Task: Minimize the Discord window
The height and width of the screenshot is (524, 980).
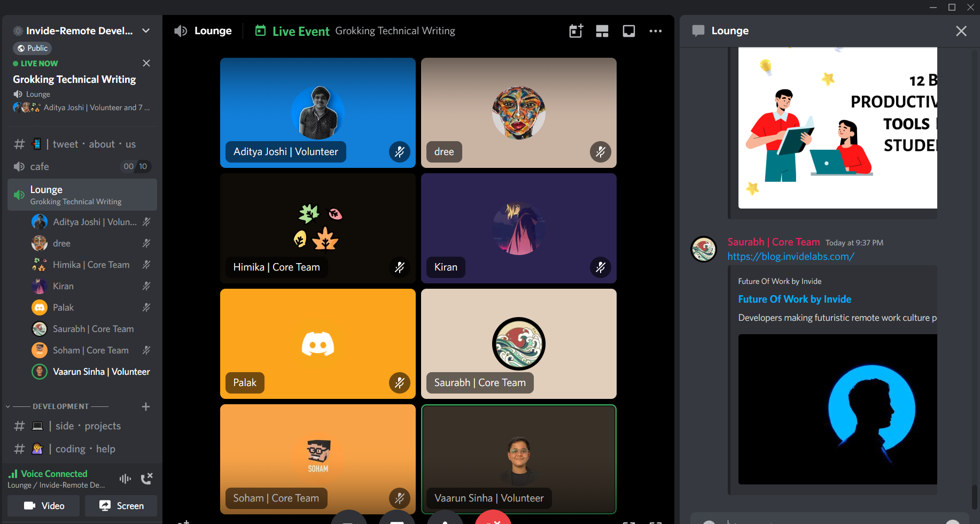Action: 933,7
